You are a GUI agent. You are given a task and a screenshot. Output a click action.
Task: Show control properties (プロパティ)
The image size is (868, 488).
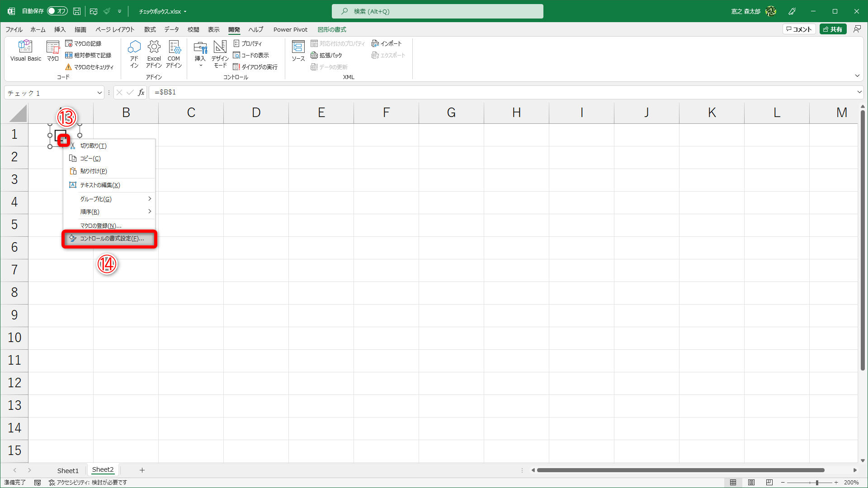click(248, 43)
